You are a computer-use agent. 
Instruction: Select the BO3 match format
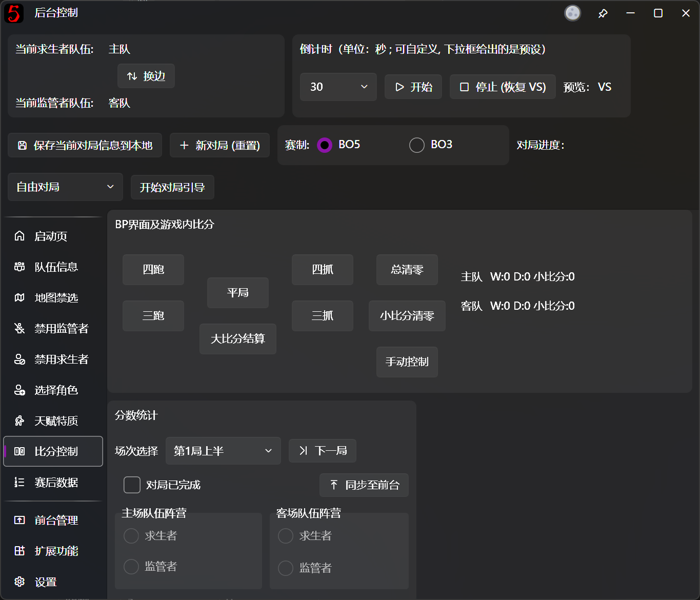[x=416, y=145]
